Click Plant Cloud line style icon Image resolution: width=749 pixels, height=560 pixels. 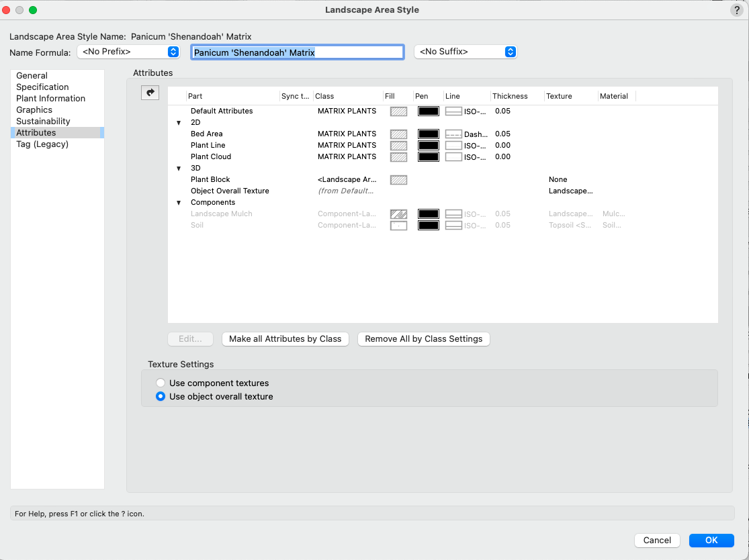[453, 157]
